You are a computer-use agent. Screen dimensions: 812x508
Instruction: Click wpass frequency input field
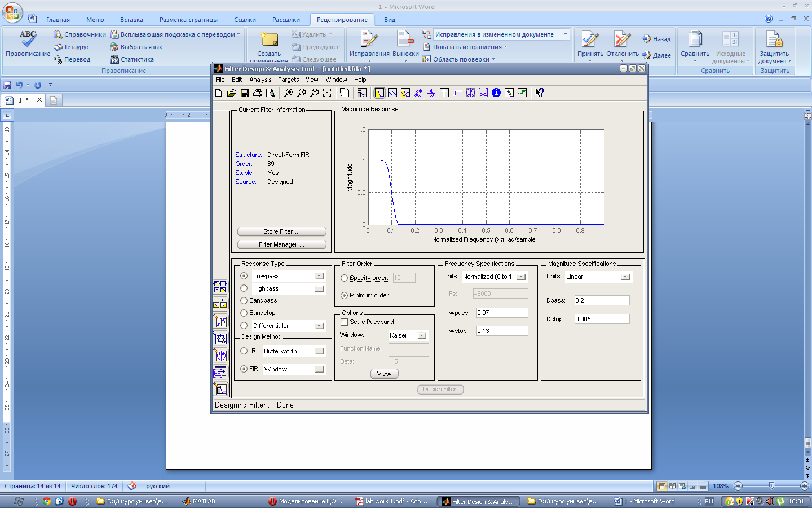pos(502,313)
